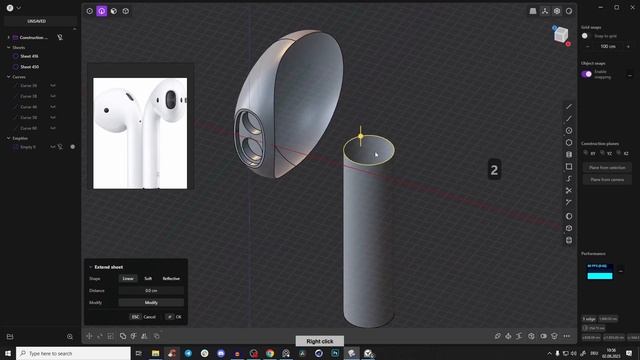
Task: Select the Sphere tool in right toolbar
Action: pyautogui.click(x=569, y=216)
